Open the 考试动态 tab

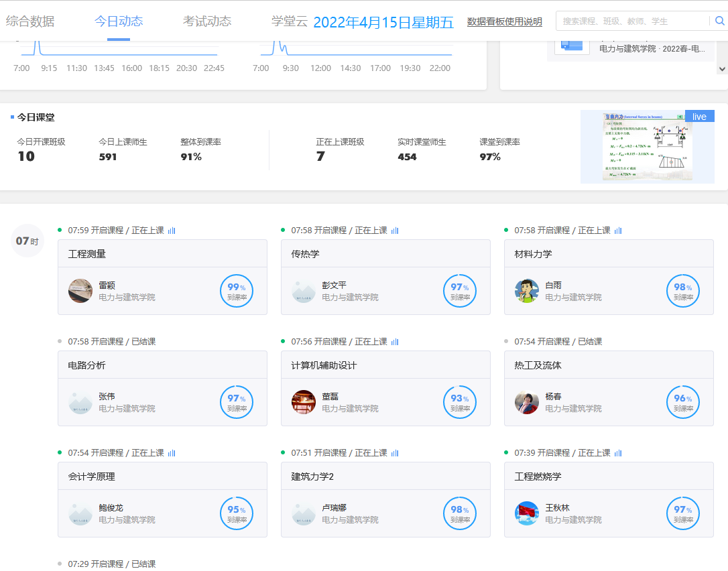(207, 21)
